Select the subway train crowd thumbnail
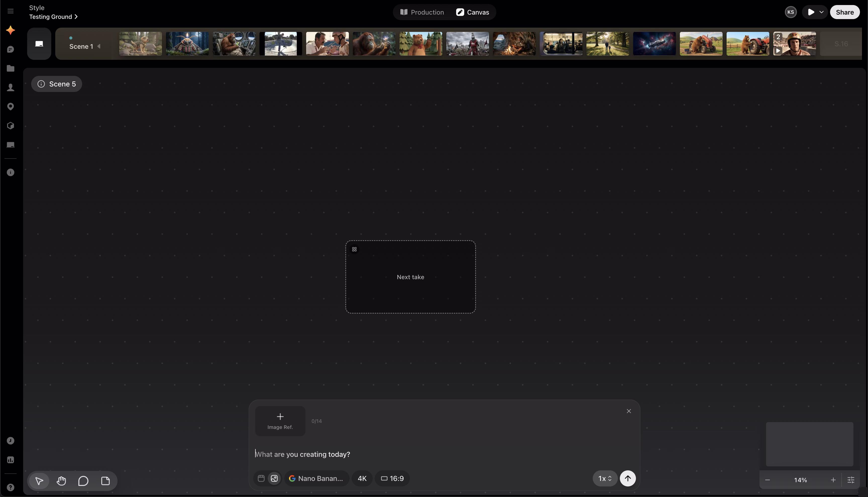Screen dimensions: 868x497 561,44
